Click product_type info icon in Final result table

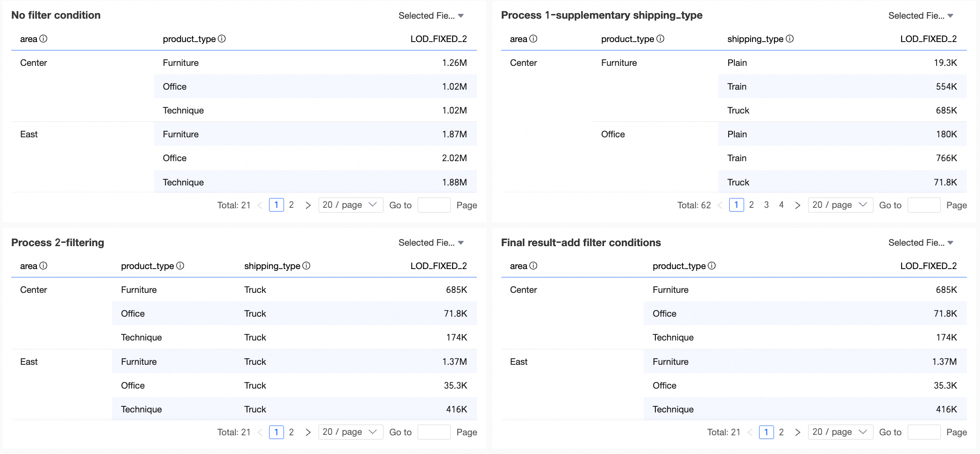coord(711,266)
